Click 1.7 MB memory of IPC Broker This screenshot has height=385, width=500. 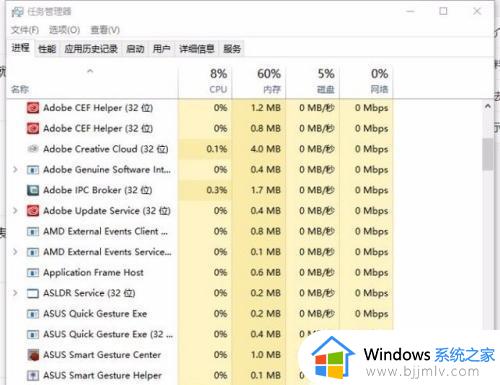(x=266, y=190)
